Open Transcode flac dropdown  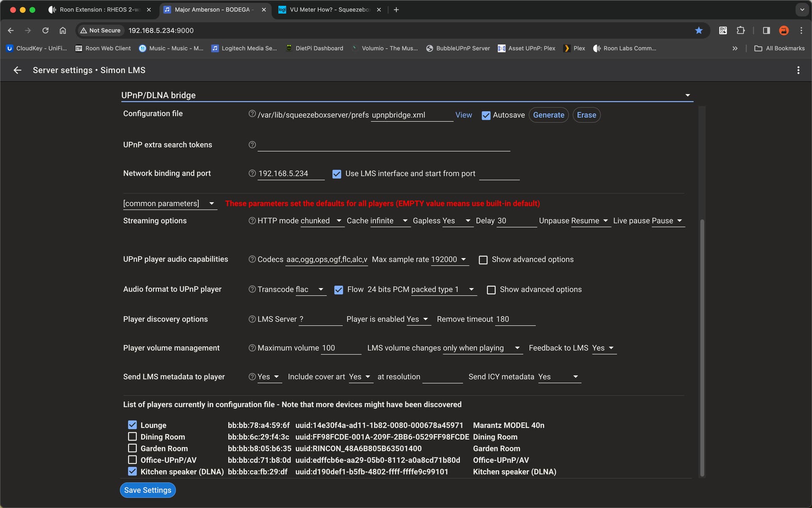311,289
